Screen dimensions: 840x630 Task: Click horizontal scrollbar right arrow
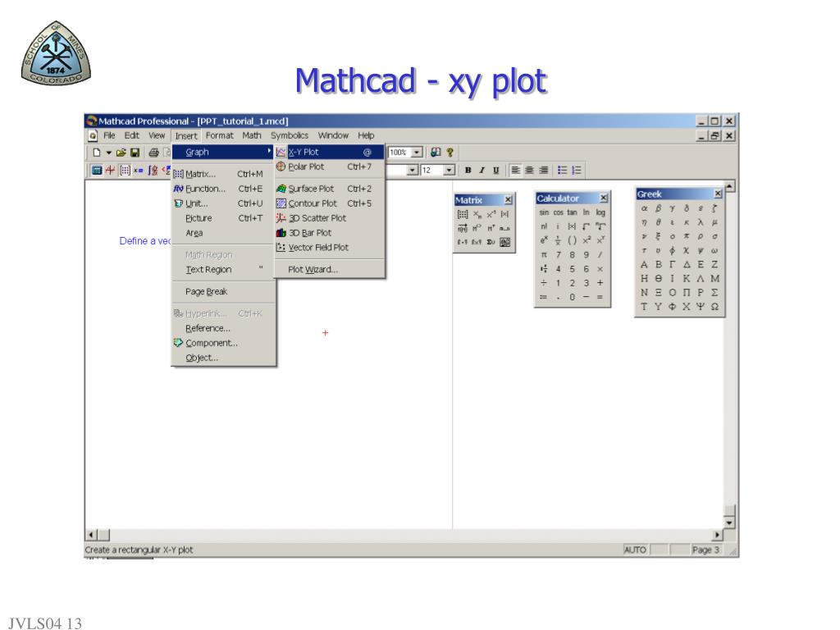717,535
